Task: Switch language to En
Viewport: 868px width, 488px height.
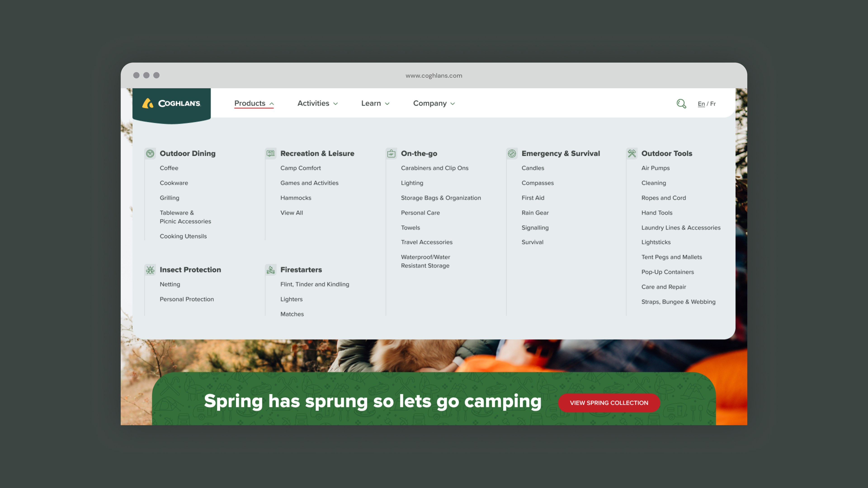Action: (701, 104)
